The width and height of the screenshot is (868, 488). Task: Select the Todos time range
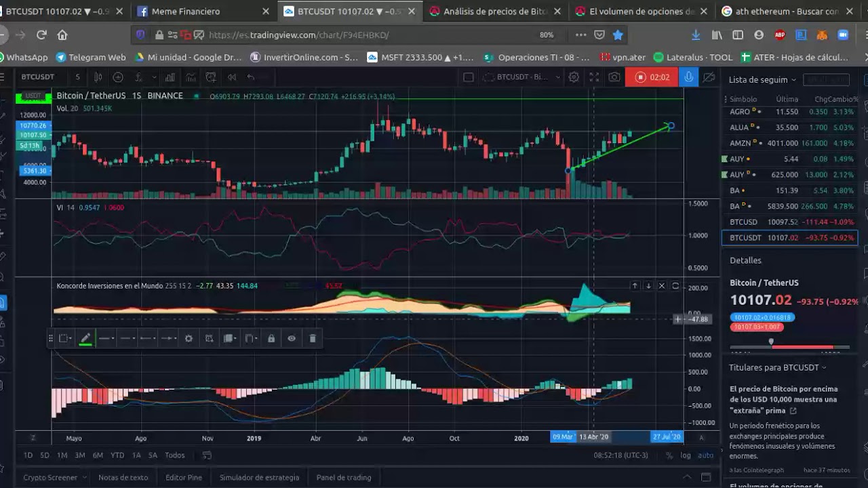click(x=174, y=455)
